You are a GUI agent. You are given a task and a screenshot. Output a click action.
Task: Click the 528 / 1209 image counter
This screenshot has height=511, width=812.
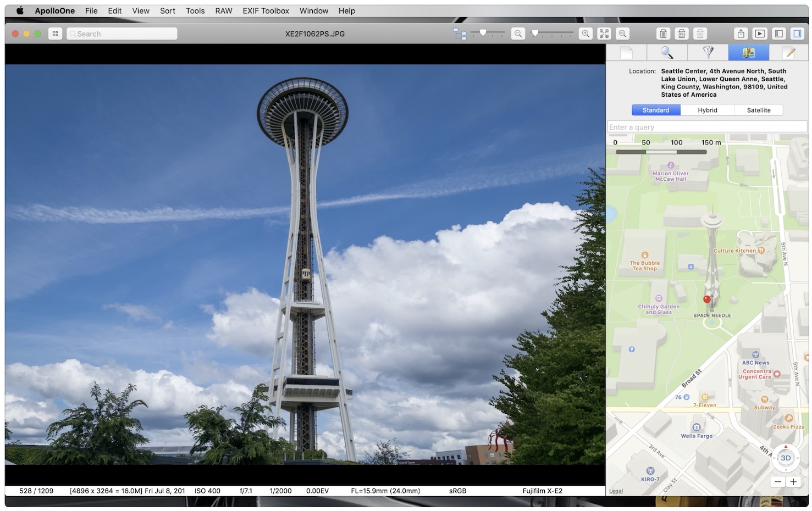[x=36, y=491]
